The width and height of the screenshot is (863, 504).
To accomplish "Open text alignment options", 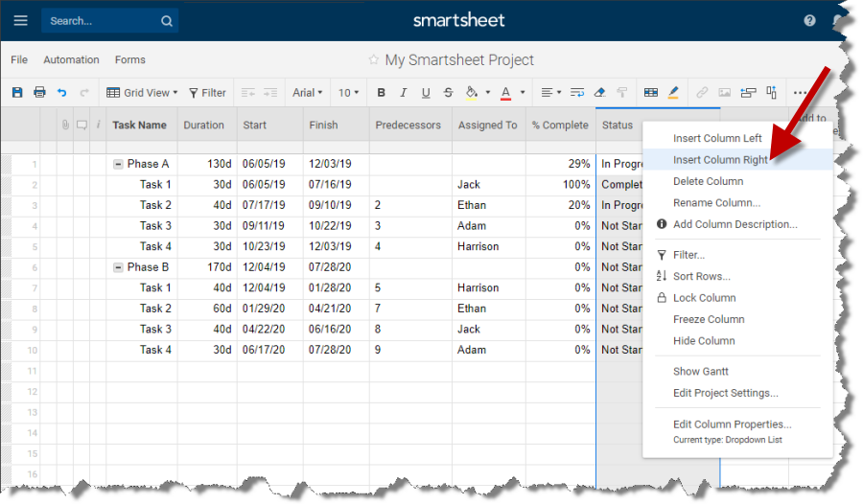I will 550,92.
